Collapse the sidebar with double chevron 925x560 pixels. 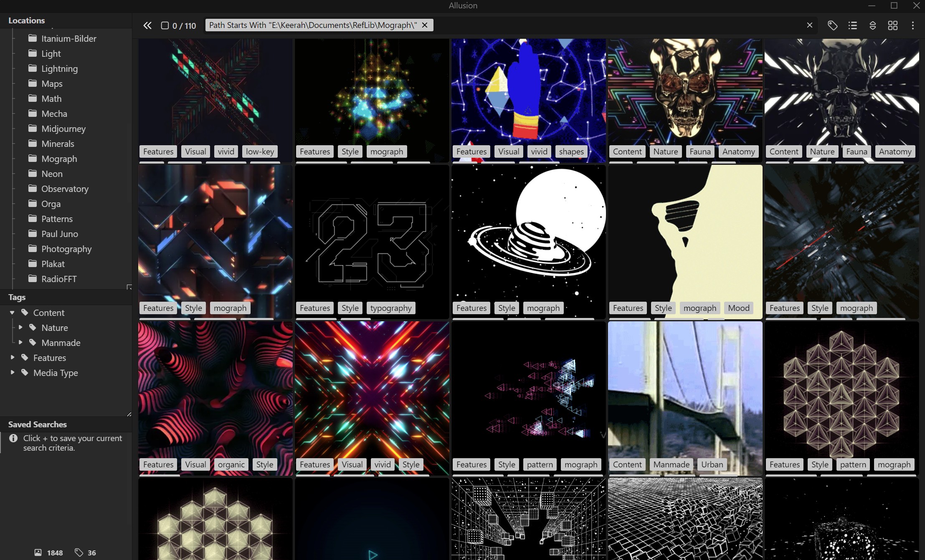tap(147, 25)
